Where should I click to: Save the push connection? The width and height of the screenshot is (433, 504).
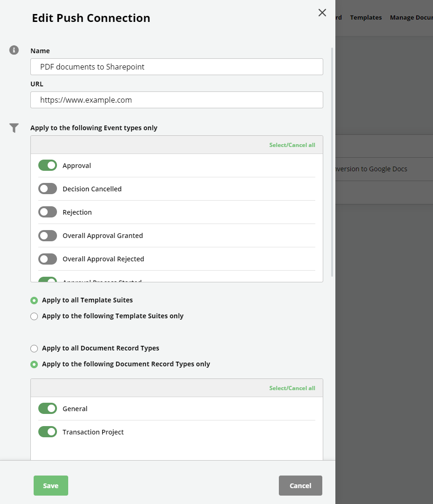pos(51,485)
